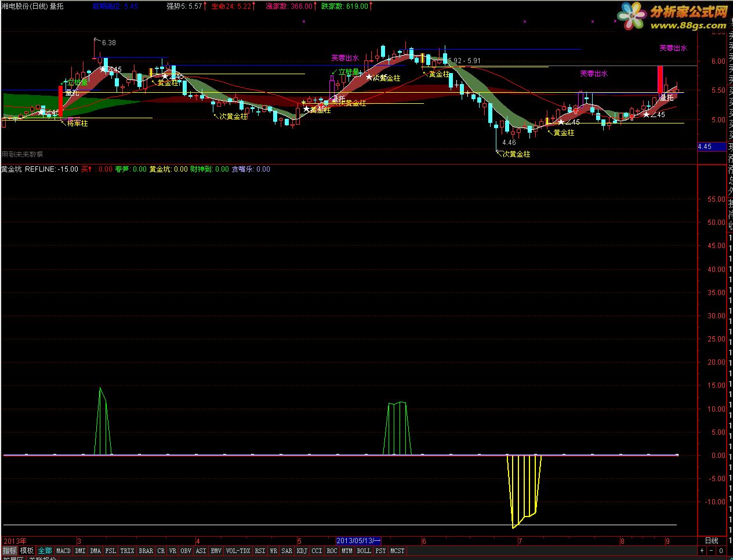The width and height of the screenshot is (733, 560).
Task: Click the 贪嘴乐 0.00 indicator value
Action: (251, 169)
